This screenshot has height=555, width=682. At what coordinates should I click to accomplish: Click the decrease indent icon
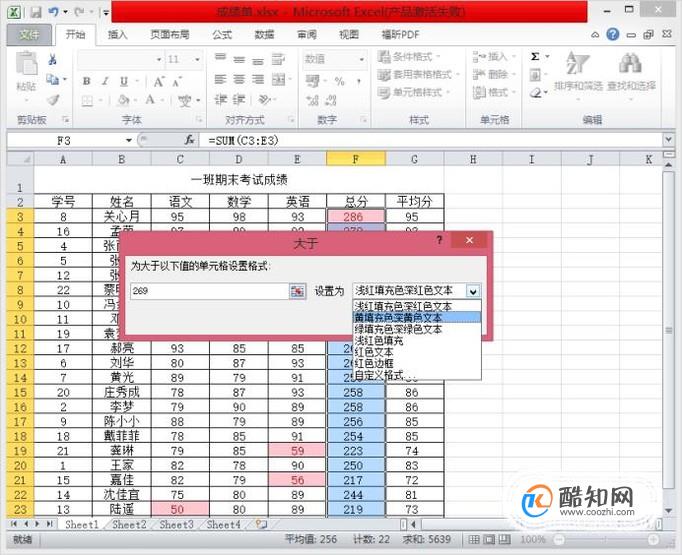pos(221,100)
